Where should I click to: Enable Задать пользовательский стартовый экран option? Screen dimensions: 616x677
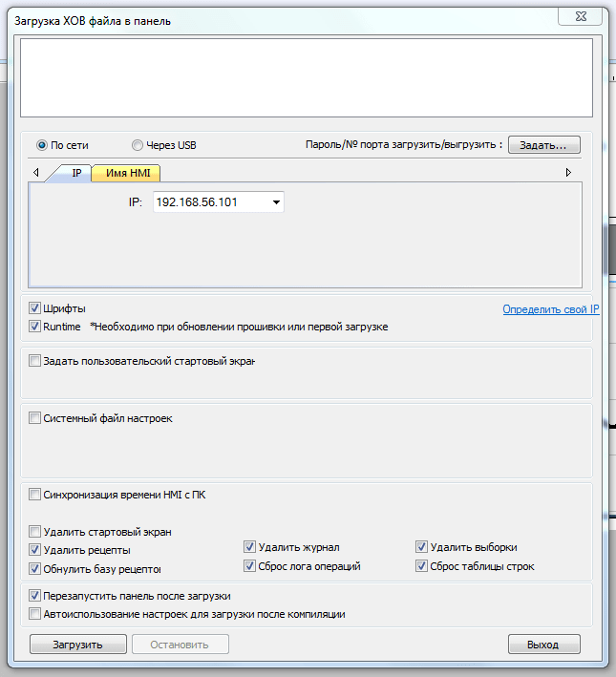(x=35, y=362)
